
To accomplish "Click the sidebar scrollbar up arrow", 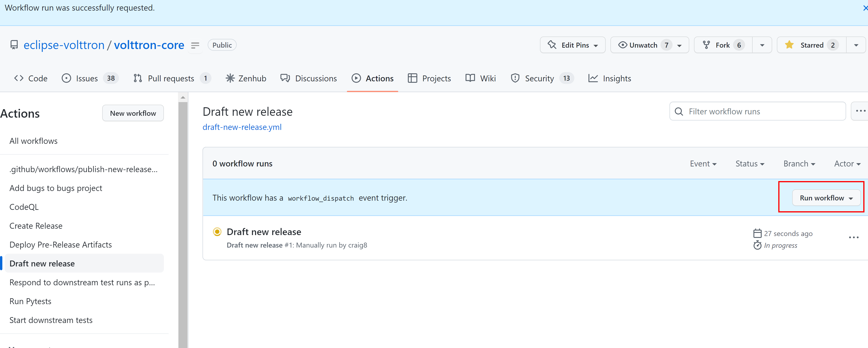I will click(x=183, y=97).
